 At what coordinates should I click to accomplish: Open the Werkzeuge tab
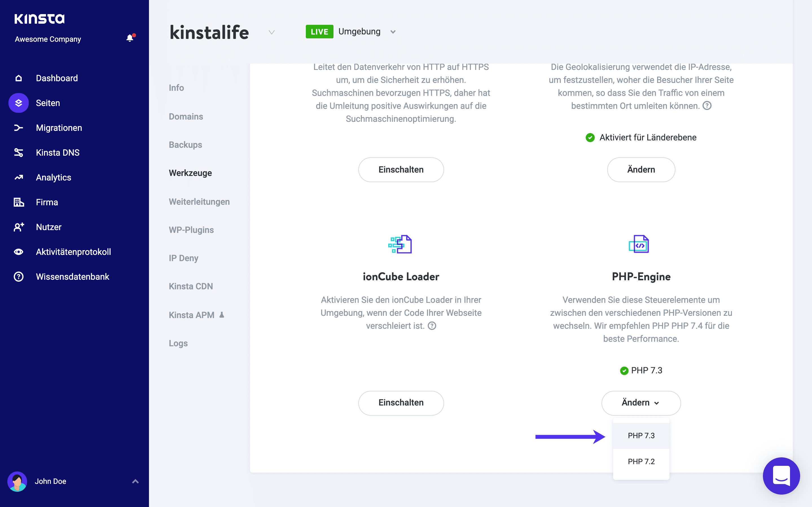point(190,173)
